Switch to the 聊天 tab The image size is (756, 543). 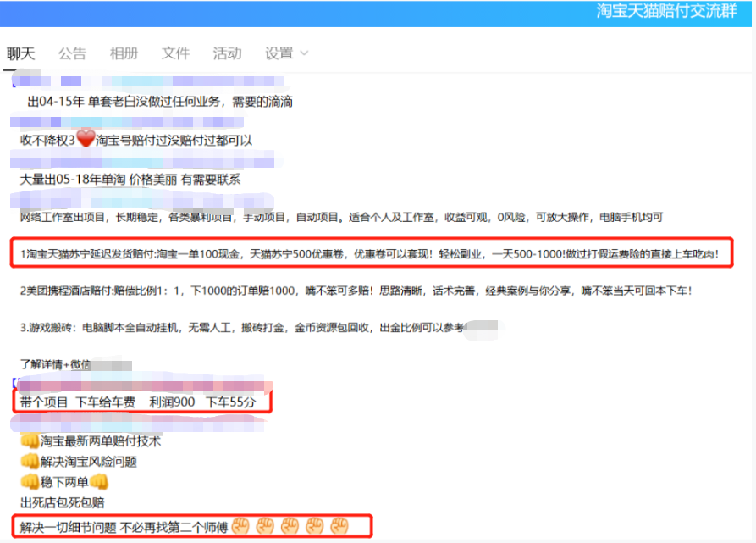coord(20,53)
